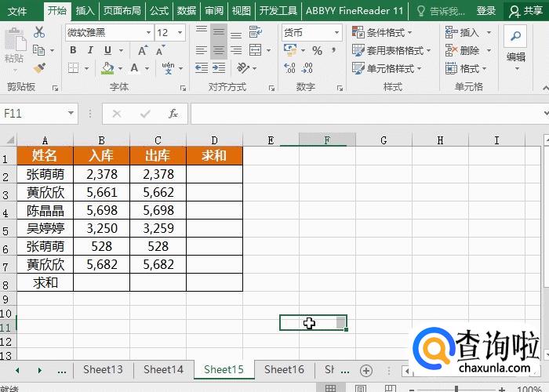
Task: Open the ABBYY FineReader 11 tab
Action: click(354, 11)
